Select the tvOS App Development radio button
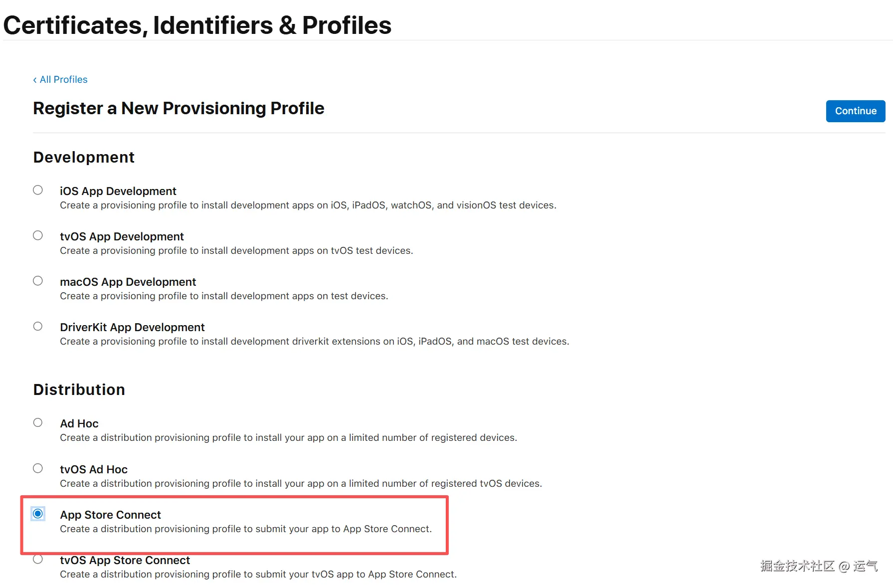This screenshot has width=893, height=588. pos(38,235)
